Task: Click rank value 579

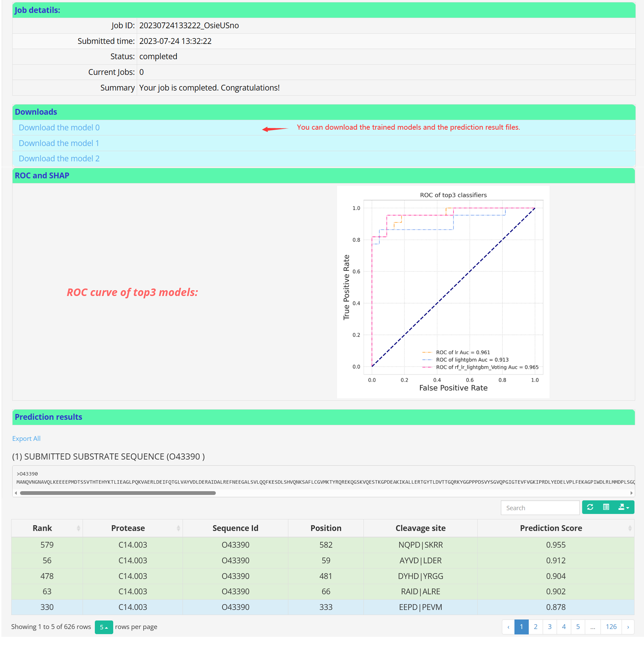Action: pos(47,545)
